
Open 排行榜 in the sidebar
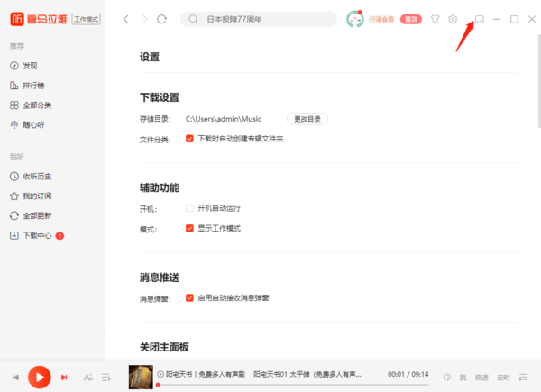[x=34, y=86]
